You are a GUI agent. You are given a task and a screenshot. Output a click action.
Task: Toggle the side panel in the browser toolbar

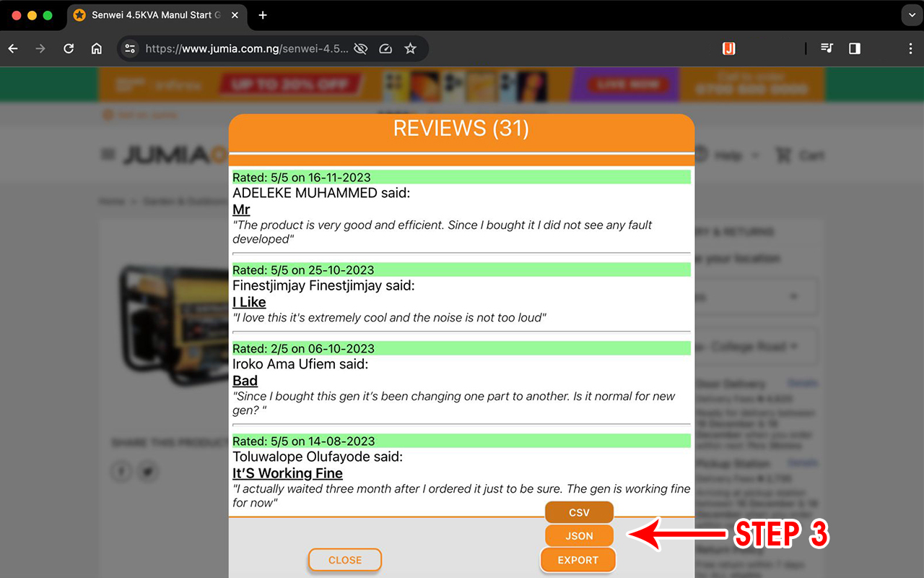coord(855,48)
